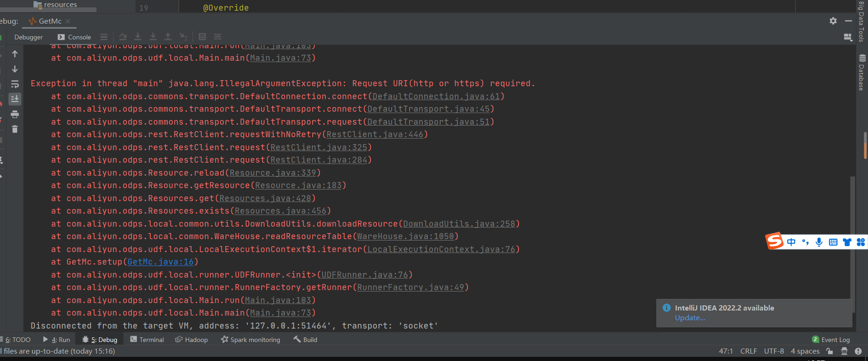Toggle the read-only lock icon in the status bar
Screen dimensions: 868x361
[x=829, y=351]
